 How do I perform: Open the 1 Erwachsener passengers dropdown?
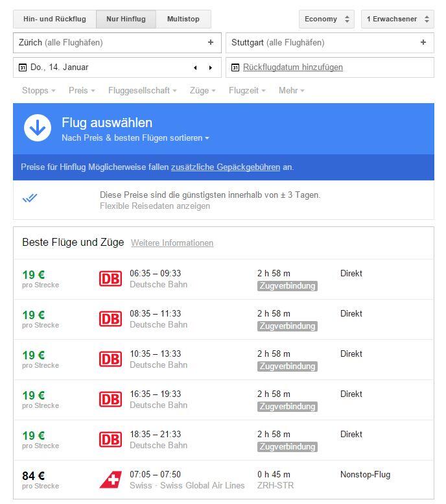[397, 19]
